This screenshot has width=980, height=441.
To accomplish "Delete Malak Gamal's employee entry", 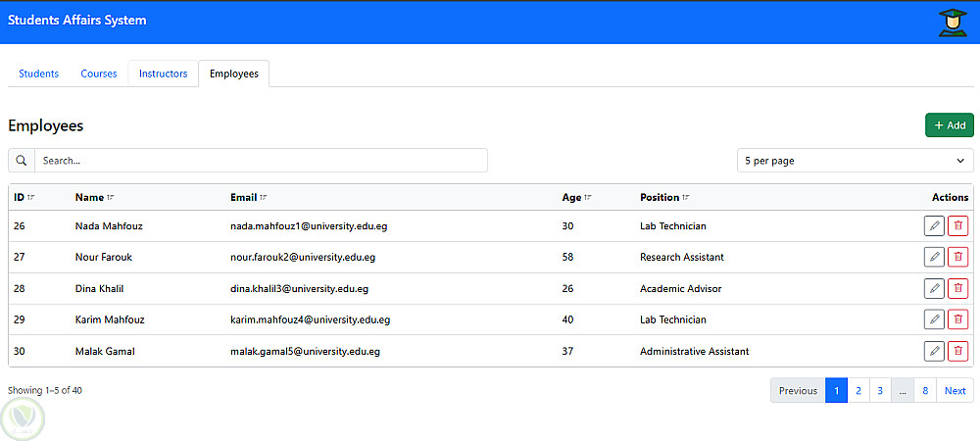I will pyautogui.click(x=957, y=351).
